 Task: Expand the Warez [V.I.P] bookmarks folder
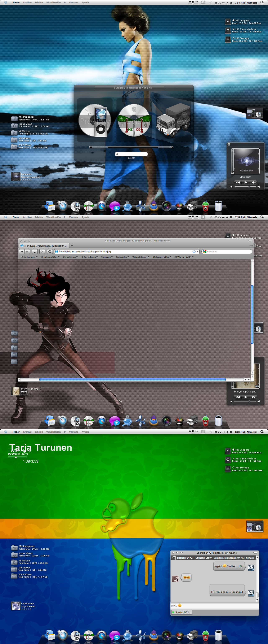(184, 257)
